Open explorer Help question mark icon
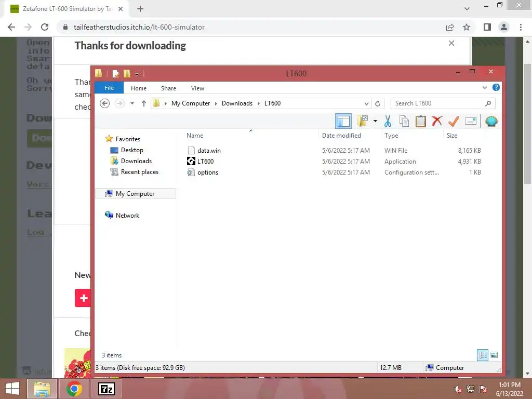The width and height of the screenshot is (532, 399). point(496,87)
